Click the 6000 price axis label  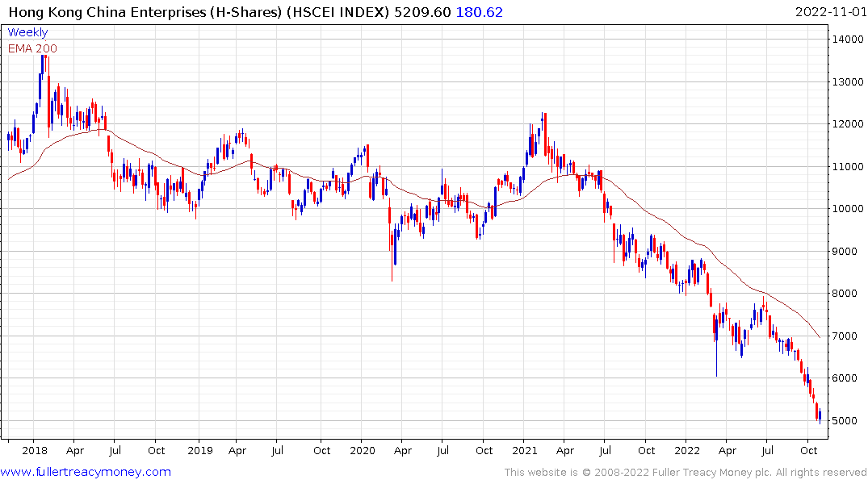point(845,378)
